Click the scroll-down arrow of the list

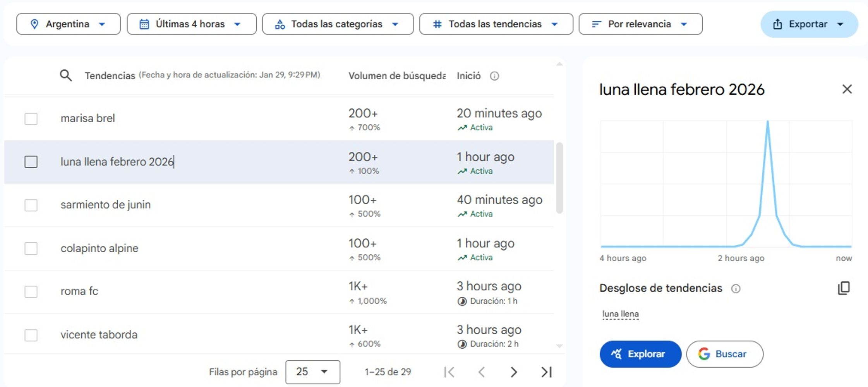pos(559,346)
